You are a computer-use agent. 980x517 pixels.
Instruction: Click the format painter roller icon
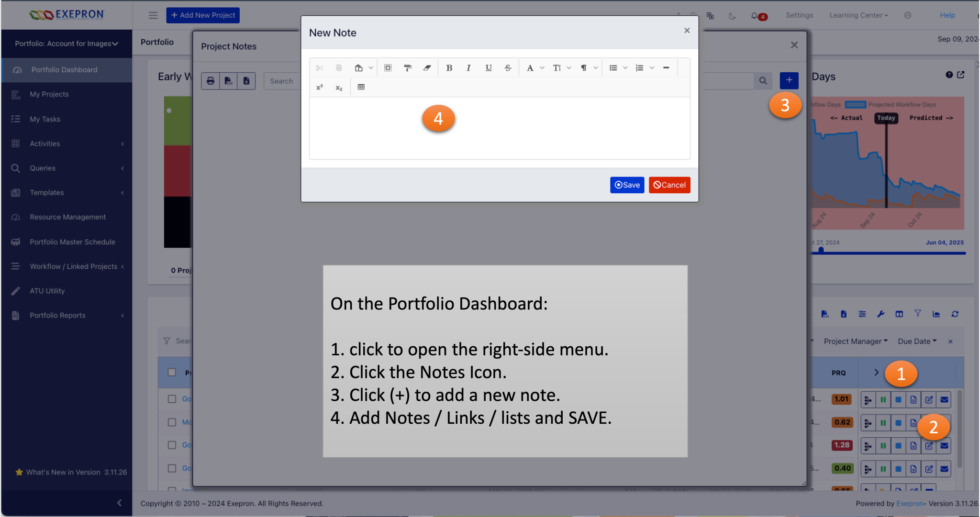pyautogui.click(x=408, y=68)
